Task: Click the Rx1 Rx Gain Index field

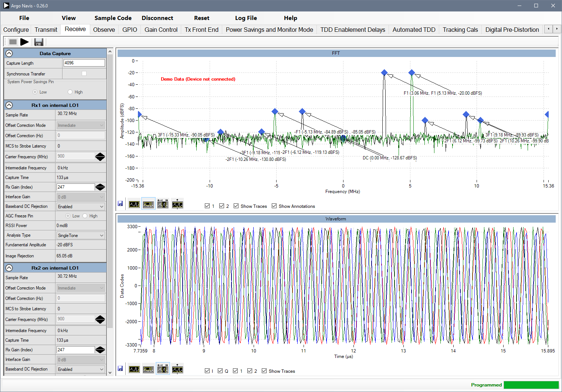Action: click(x=76, y=187)
